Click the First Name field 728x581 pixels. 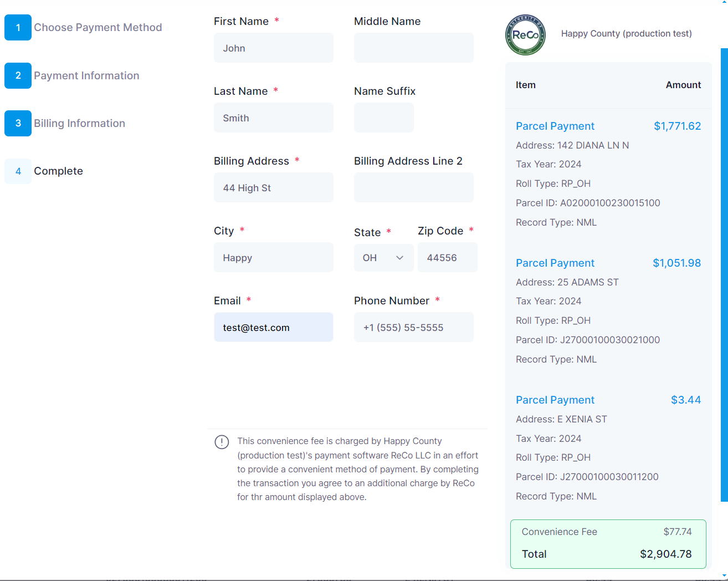coord(273,48)
